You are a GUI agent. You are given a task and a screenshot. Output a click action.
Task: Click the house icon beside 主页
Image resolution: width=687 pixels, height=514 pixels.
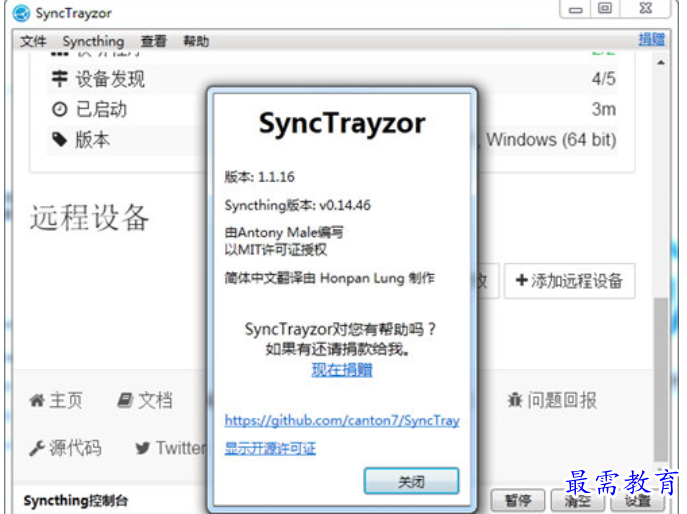click(37, 400)
